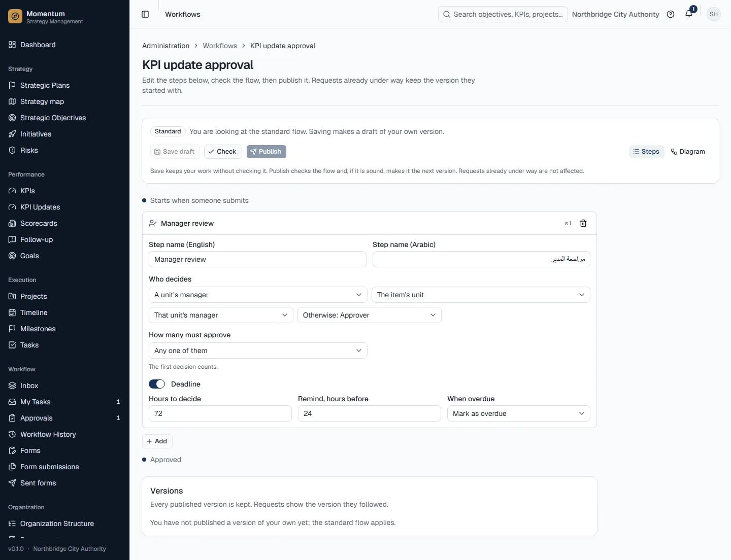Run the Check on the flow
The image size is (731, 560).
click(223, 152)
